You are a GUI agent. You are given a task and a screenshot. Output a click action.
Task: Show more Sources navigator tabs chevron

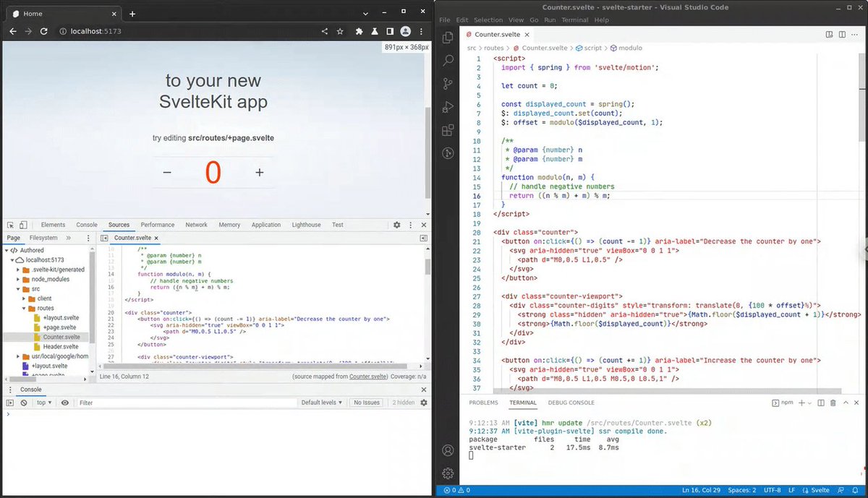point(69,238)
